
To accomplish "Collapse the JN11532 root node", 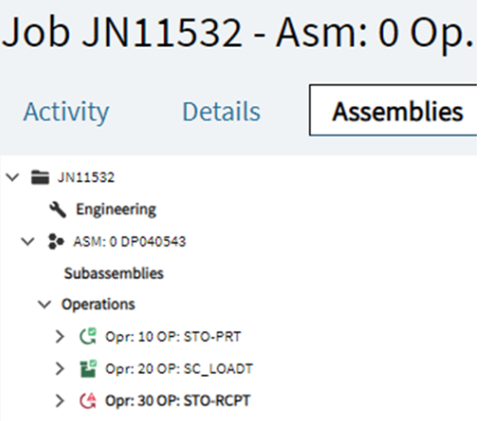I will tap(12, 177).
